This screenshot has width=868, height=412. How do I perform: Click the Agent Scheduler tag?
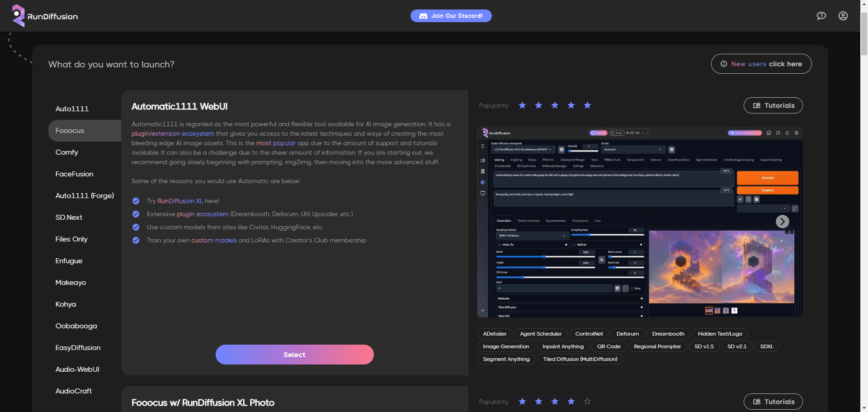click(541, 334)
